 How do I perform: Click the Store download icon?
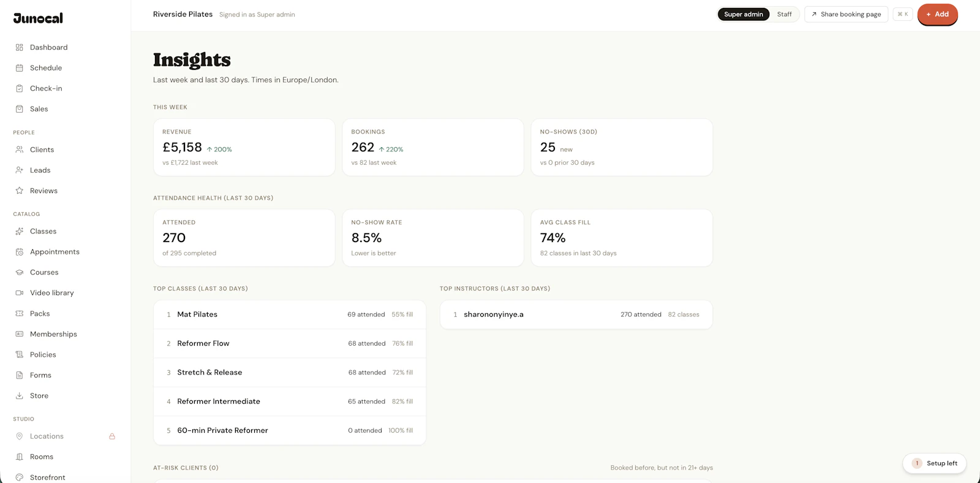click(20, 395)
